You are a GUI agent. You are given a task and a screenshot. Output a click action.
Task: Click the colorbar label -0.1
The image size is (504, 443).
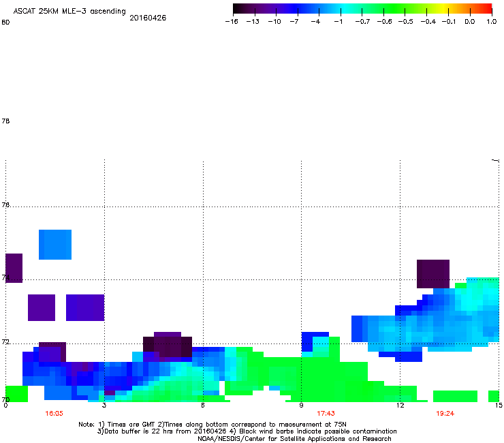click(449, 22)
